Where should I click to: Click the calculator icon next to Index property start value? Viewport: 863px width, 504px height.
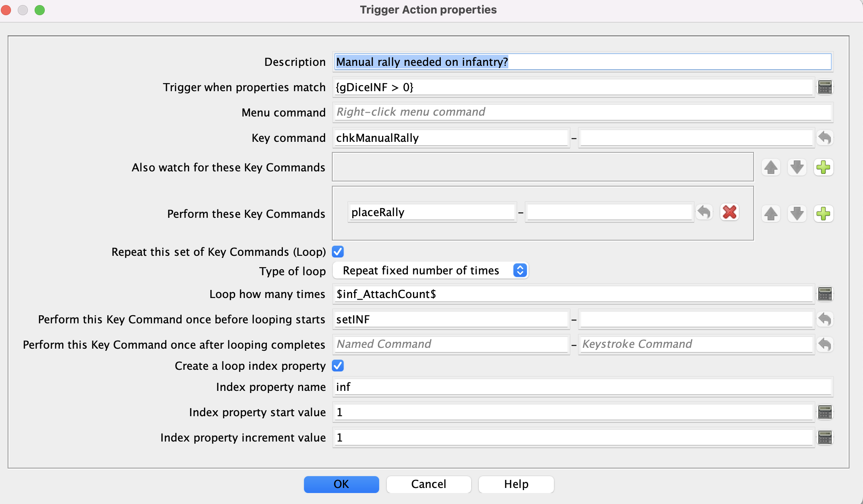[x=824, y=412]
